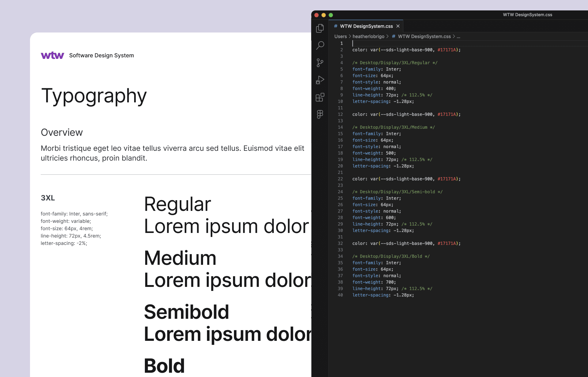588x377 pixels.
Task: Click the letter-spacing: -2%; spec line
Action: coord(64,243)
